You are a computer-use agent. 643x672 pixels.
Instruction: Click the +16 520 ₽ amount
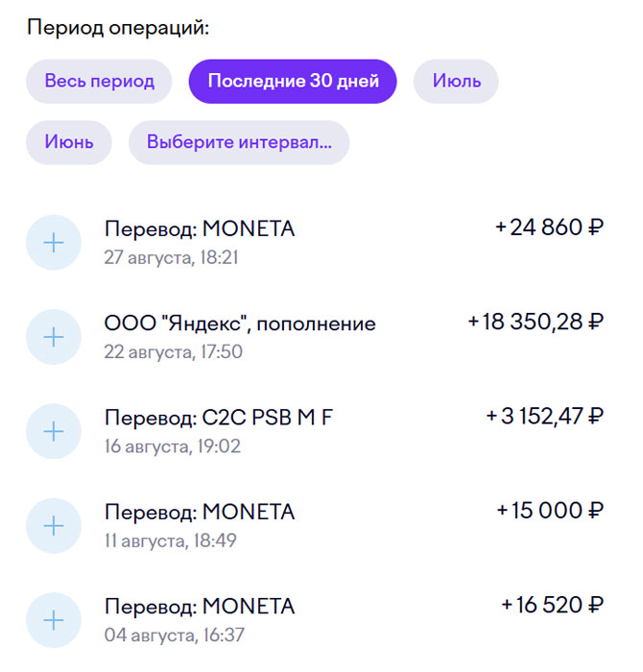pos(553,605)
